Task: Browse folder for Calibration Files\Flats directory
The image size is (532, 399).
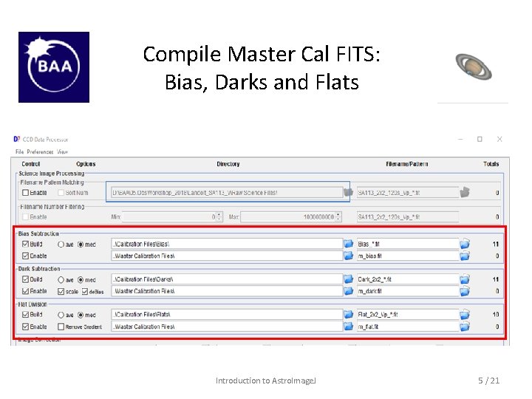Action: 348,314
